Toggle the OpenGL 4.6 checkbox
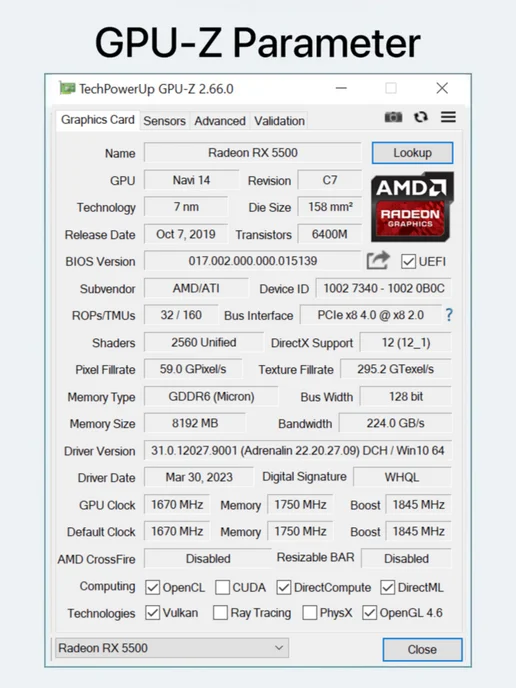Viewport: 516px width, 688px height. [x=369, y=613]
